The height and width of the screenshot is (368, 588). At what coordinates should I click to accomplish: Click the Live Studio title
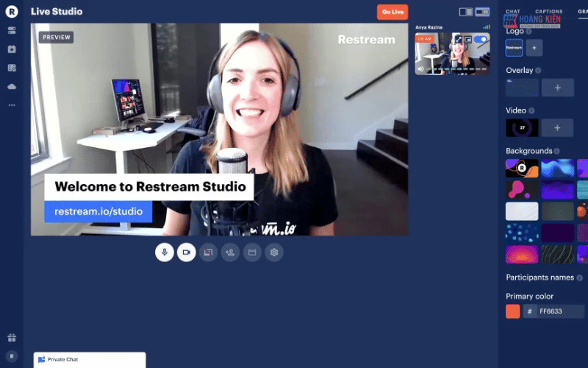tap(57, 12)
